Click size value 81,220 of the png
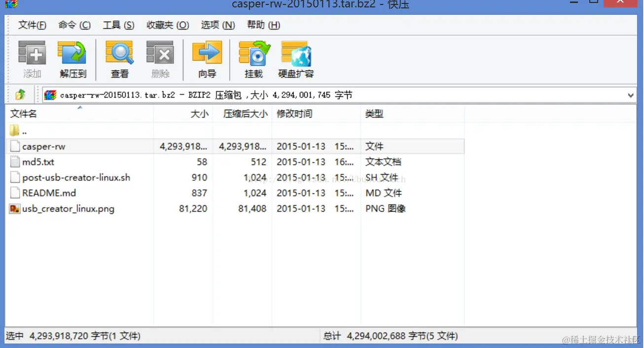Image resolution: width=644 pixels, height=348 pixels. coord(193,209)
